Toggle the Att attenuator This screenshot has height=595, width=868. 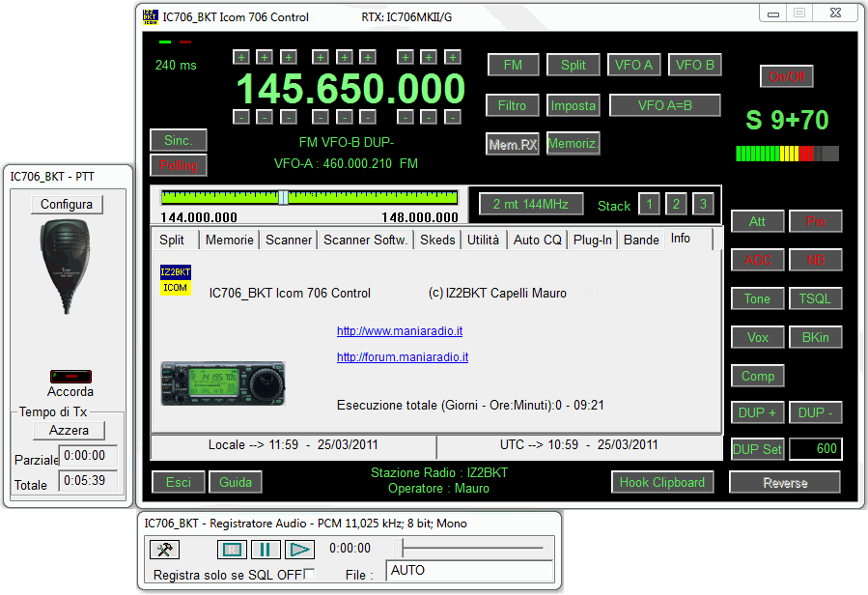[x=757, y=221]
